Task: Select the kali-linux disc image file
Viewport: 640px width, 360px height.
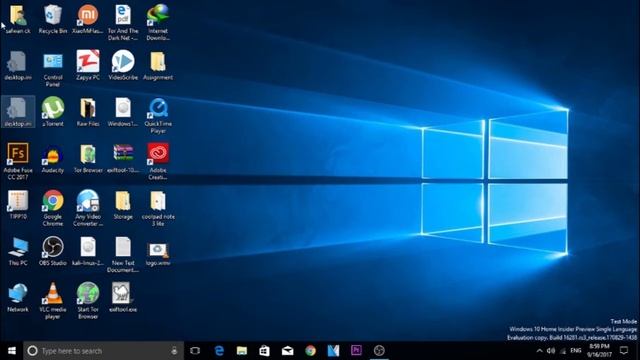Action: (x=88, y=251)
